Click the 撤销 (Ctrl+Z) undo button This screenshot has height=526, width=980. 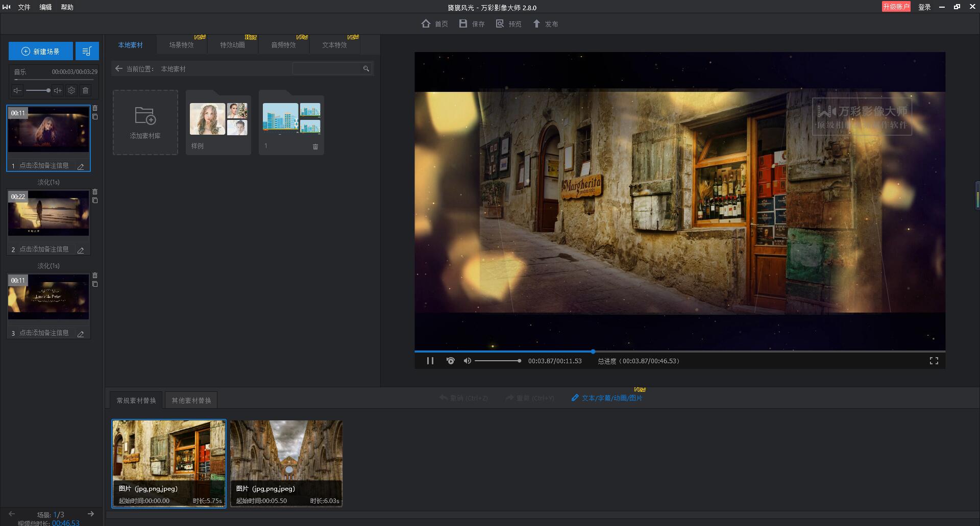463,398
